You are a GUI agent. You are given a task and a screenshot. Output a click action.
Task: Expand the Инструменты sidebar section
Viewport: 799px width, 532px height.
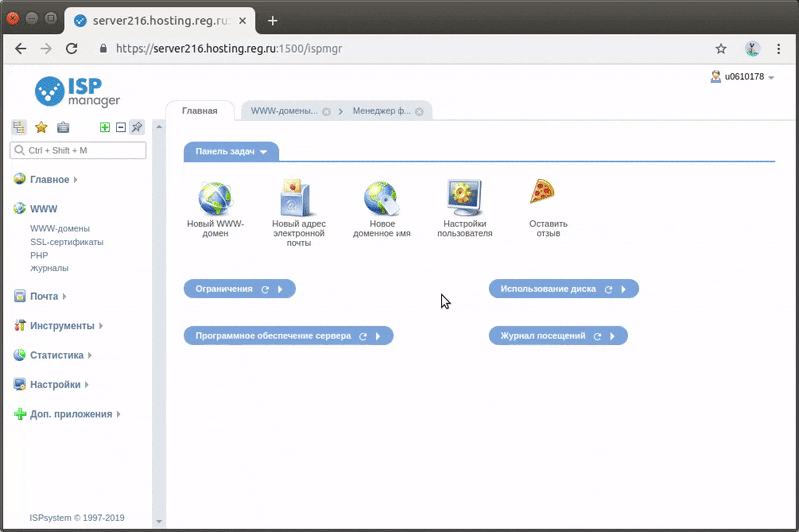coord(62,325)
